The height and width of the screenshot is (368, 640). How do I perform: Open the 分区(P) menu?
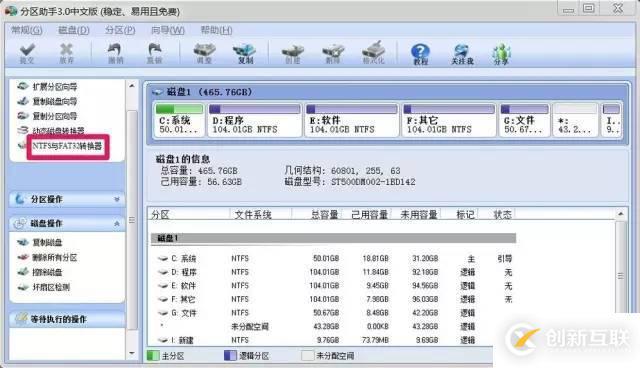point(120,30)
